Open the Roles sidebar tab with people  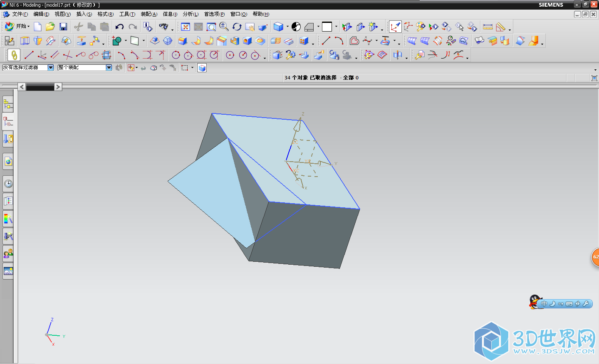[x=8, y=253]
